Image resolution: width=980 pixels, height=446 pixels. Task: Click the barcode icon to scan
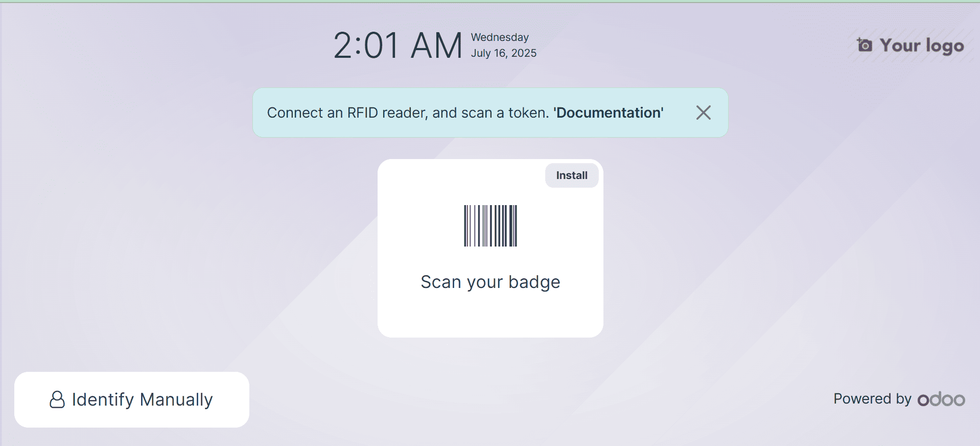tap(491, 226)
